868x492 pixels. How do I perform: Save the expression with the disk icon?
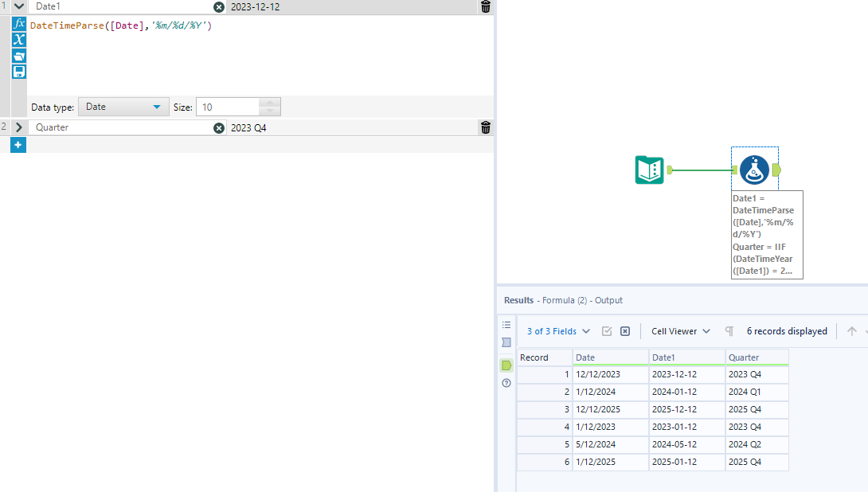tap(18, 71)
